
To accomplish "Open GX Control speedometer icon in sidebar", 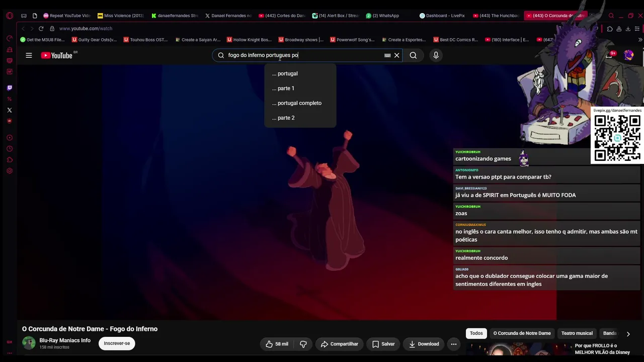I will coord(9,39).
